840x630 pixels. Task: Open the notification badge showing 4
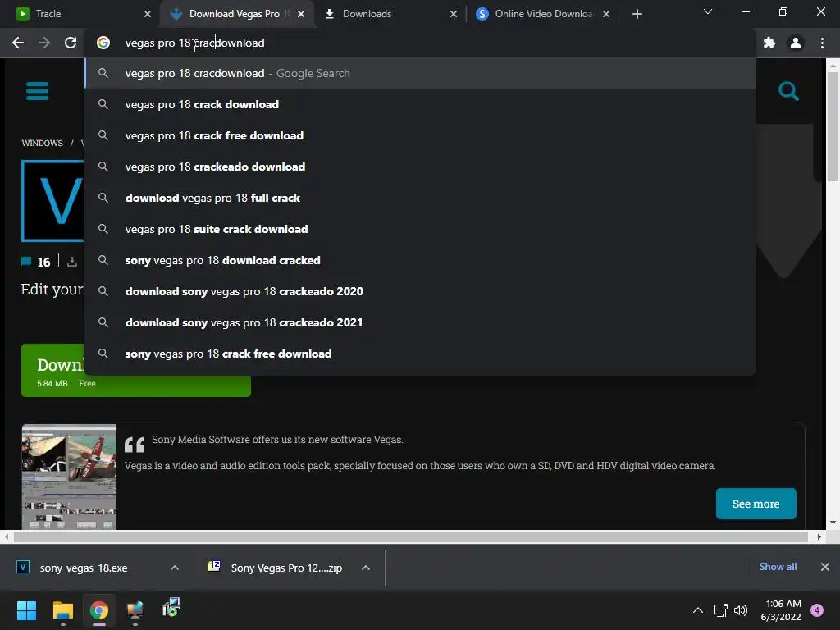click(817, 610)
